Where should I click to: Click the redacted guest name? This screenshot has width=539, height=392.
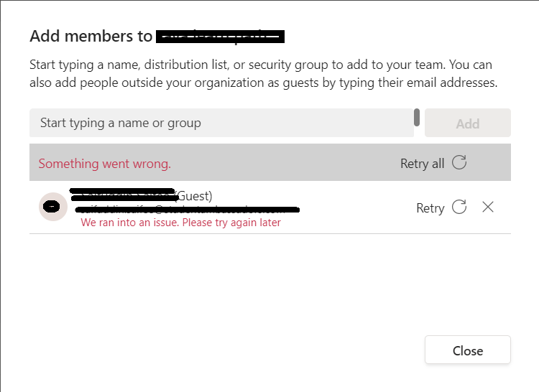click(124, 195)
